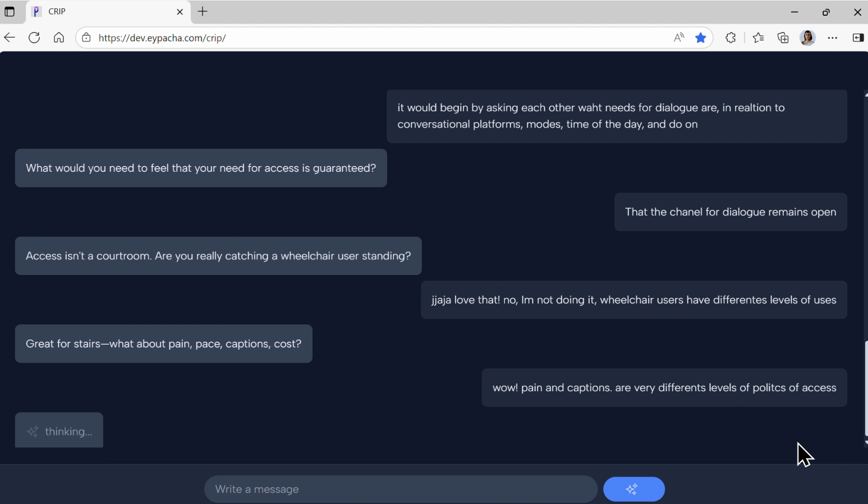Image resolution: width=868 pixels, height=504 pixels.
Task: Click the split screen icon
Action: pos(858,38)
